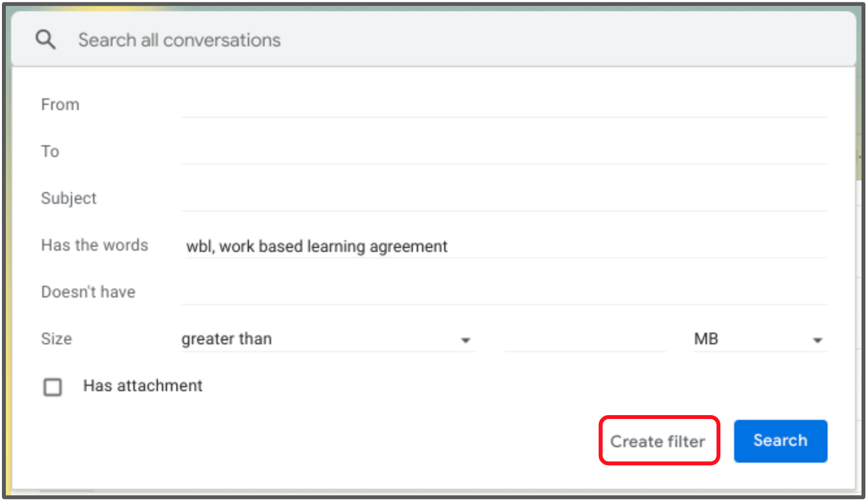The height and width of the screenshot is (501, 868).
Task: Expand the greater than dropdown via its arrow
Action: (x=466, y=340)
